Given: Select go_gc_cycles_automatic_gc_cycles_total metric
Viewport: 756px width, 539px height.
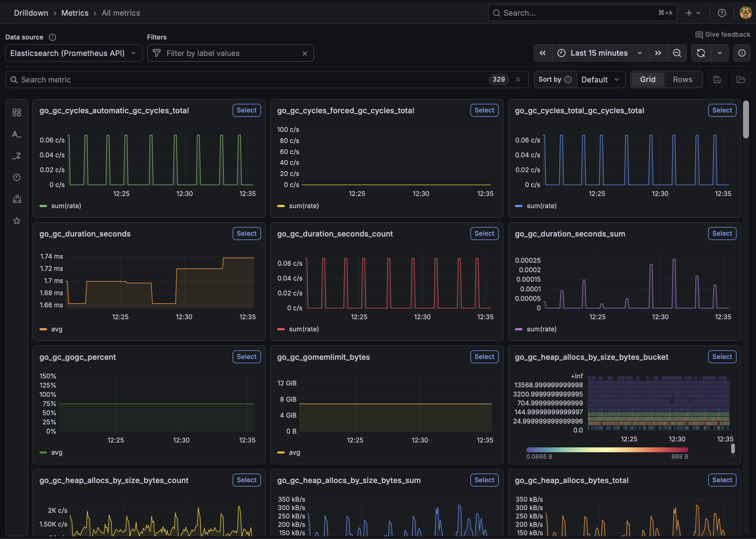Looking at the screenshot, I should [x=246, y=110].
